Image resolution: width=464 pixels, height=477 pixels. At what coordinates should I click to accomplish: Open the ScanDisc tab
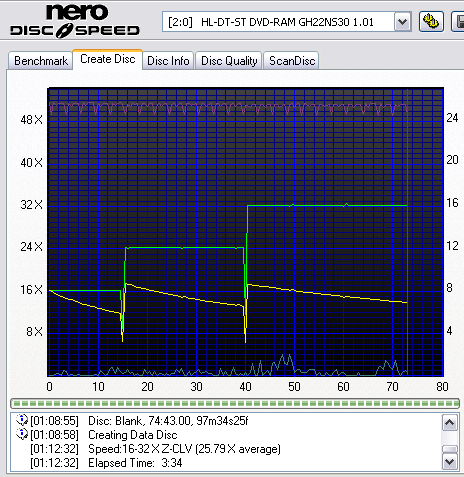point(292,61)
